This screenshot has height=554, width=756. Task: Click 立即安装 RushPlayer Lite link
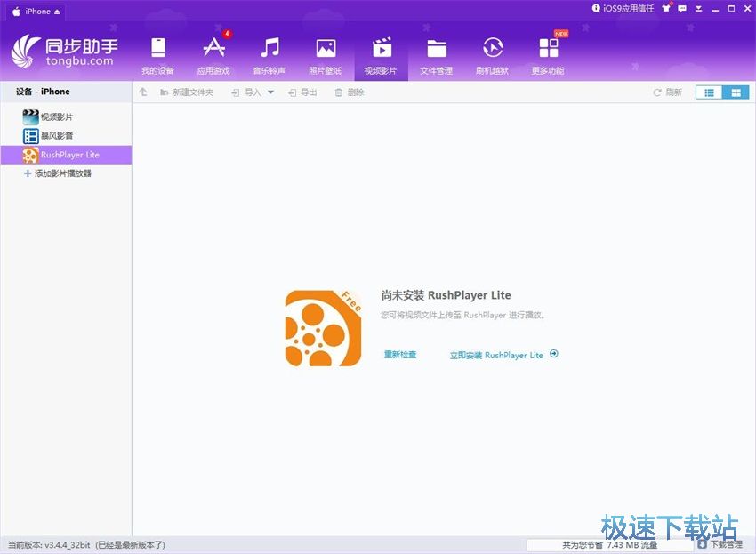(496, 356)
